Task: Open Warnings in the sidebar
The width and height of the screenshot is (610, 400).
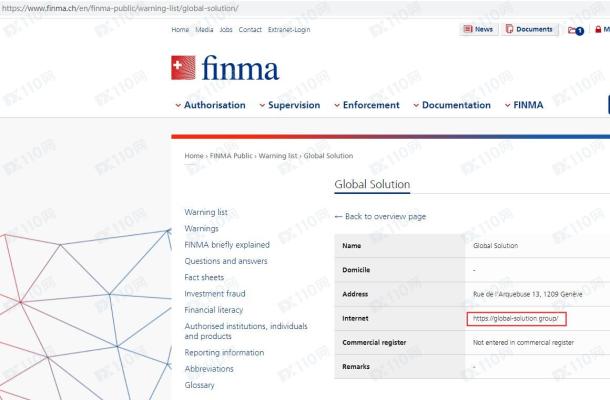Action: 202,228
